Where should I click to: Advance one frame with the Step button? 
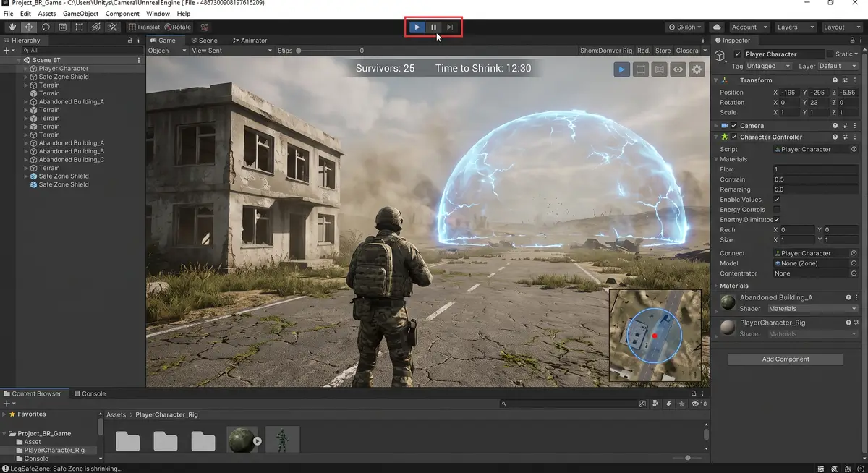pyautogui.click(x=449, y=27)
